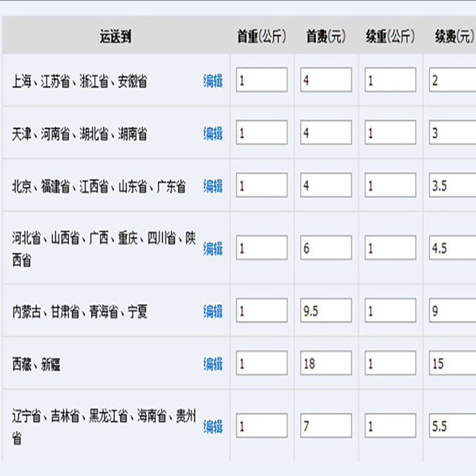Click 续重 field in 西藏、新疆 row
The height and width of the screenshot is (476, 476).
point(390,363)
